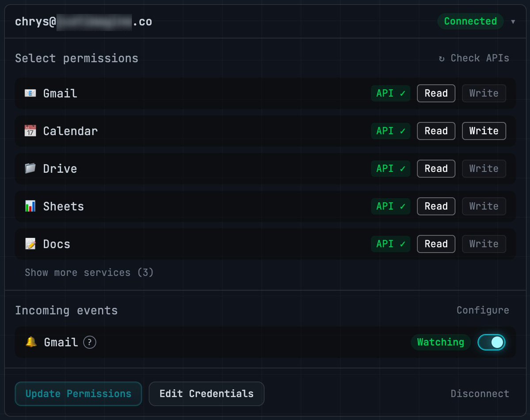This screenshot has height=420, width=530.
Task: Enable Gmail Write permission
Action: 484,93
